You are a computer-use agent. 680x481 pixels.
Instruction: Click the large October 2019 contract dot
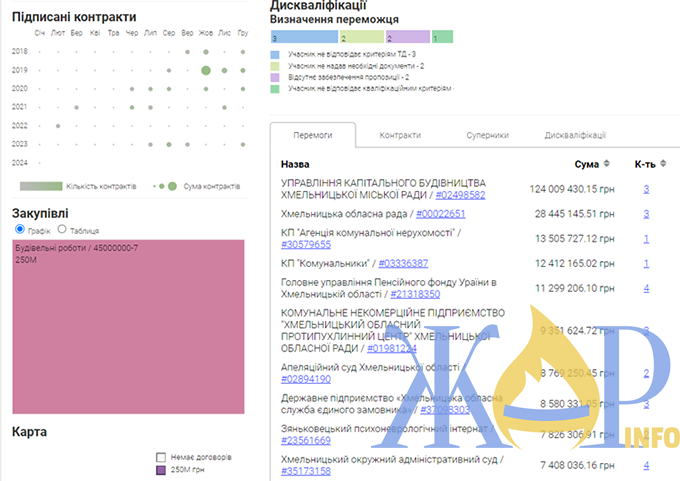206,70
